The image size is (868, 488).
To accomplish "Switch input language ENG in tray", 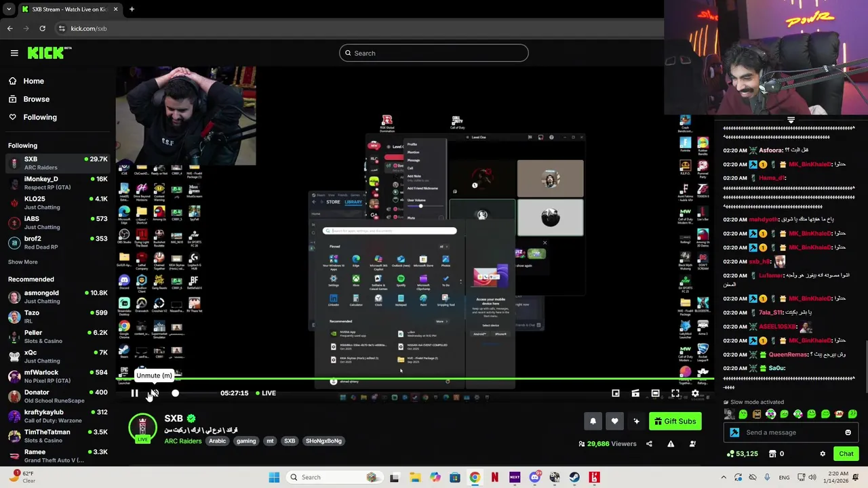I will (x=784, y=477).
